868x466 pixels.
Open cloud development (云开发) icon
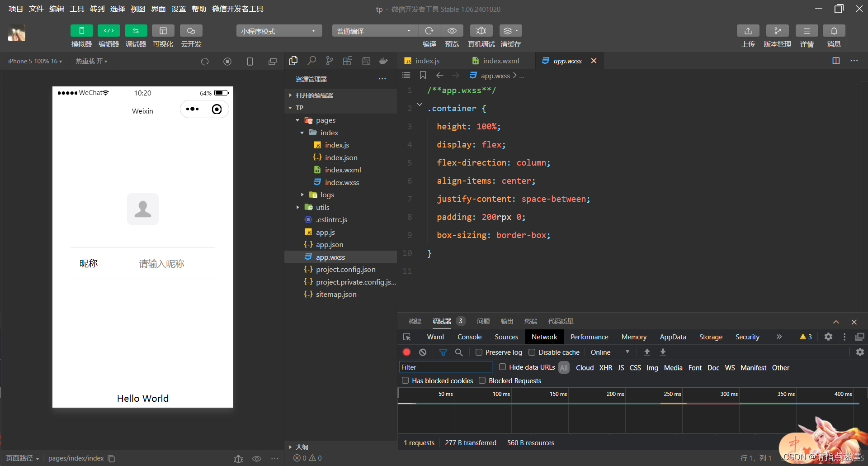click(191, 31)
